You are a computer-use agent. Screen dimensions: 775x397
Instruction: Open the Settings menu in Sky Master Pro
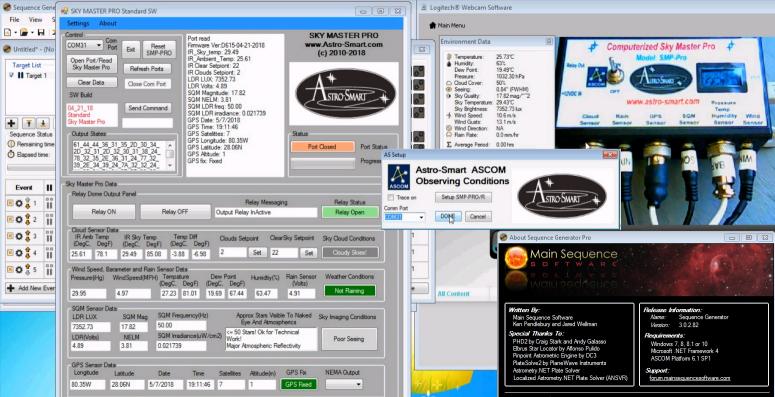pos(78,23)
